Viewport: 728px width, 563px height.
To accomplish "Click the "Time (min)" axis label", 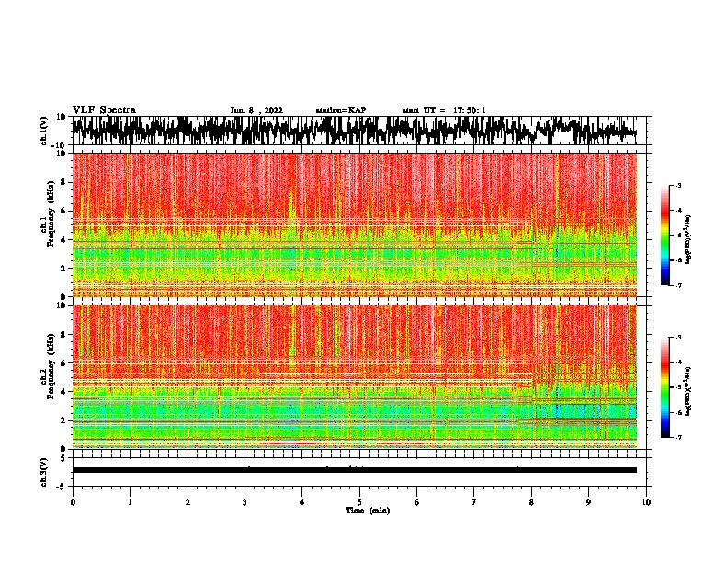I will click(368, 511).
